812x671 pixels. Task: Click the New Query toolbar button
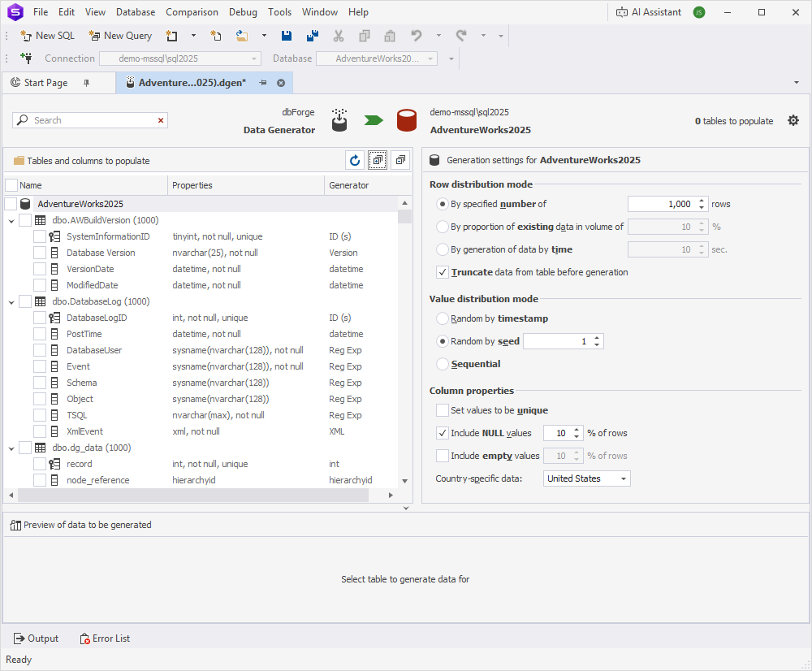[x=120, y=36]
